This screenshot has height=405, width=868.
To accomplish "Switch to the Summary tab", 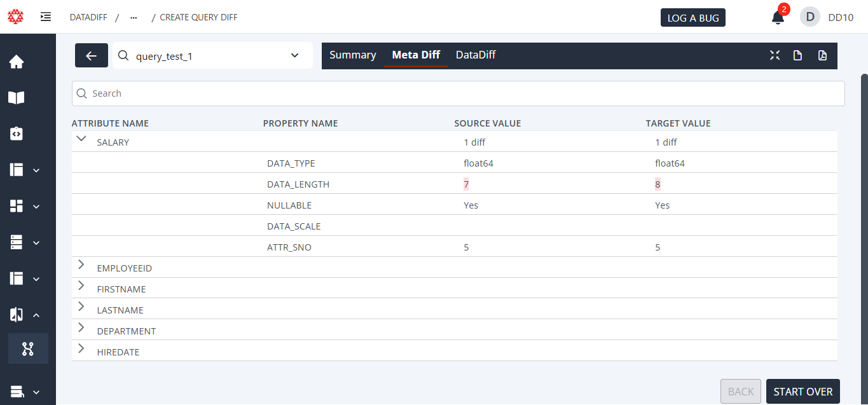I will (x=352, y=55).
